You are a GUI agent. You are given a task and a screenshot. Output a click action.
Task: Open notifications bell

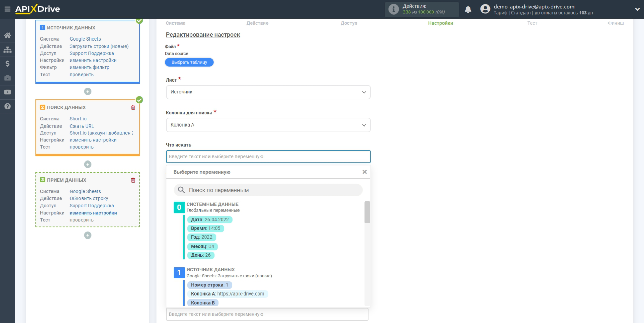click(468, 9)
